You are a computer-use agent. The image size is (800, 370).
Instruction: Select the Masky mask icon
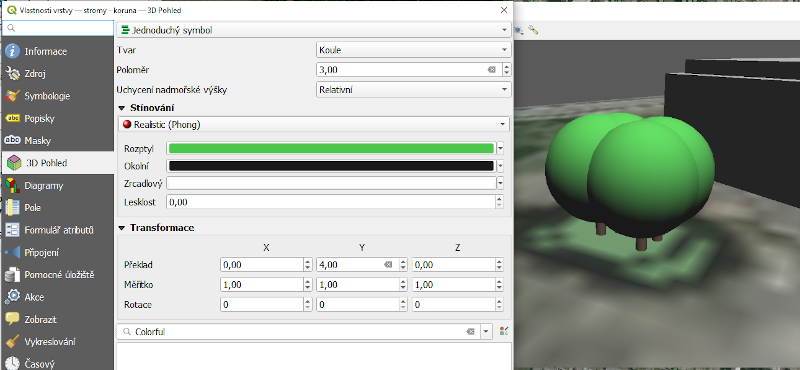pos(12,140)
